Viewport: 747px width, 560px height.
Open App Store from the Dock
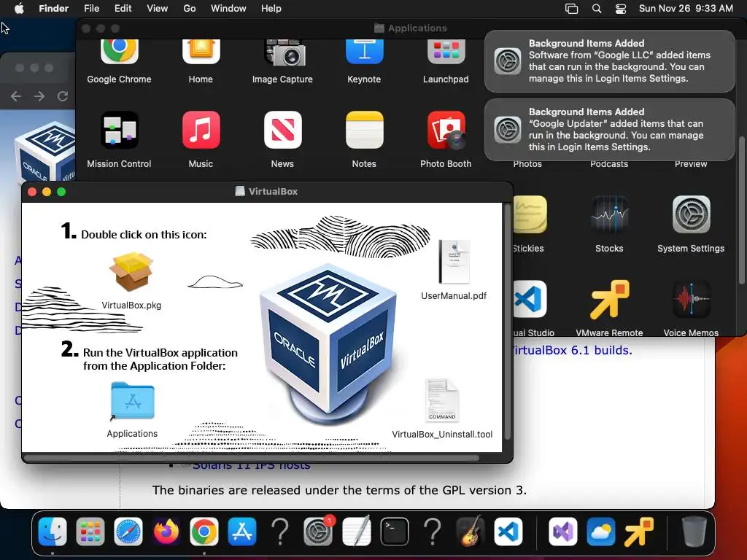(242, 532)
